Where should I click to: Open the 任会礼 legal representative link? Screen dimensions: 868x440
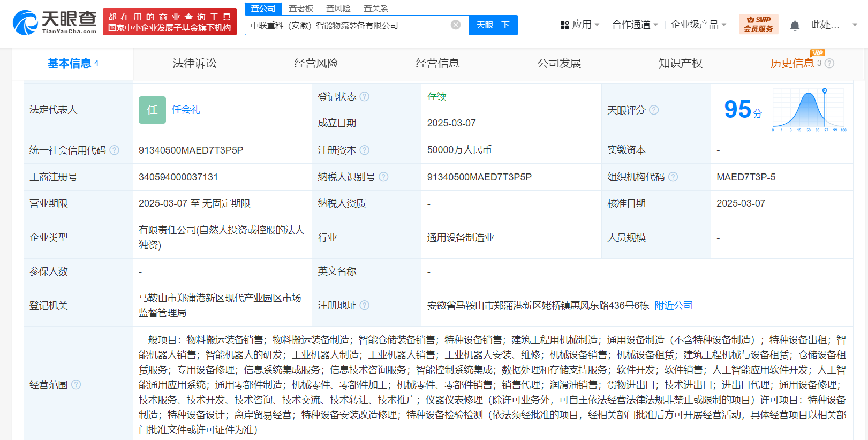pos(186,110)
